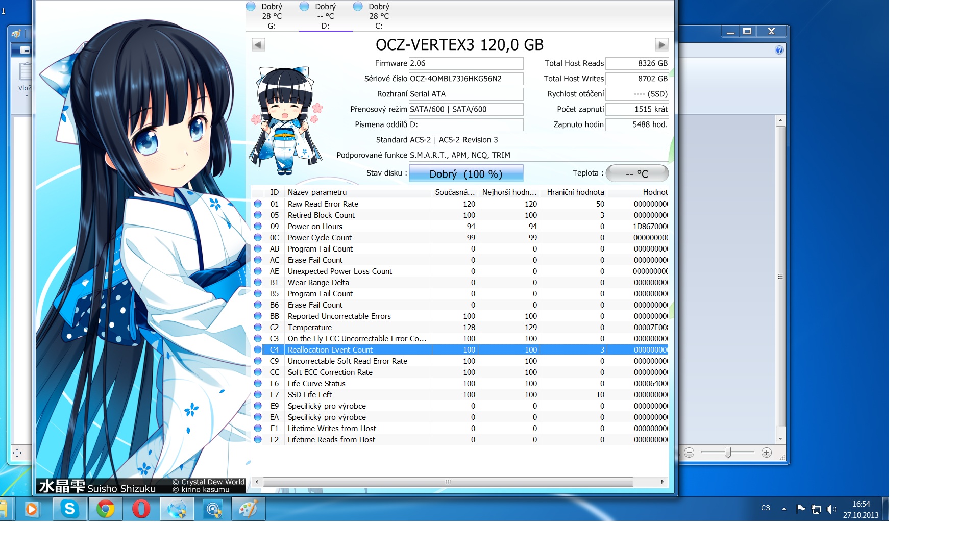The image size is (980, 551).
Task: Click the Nejhorší hodn... column header
Action: [x=509, y=192]
